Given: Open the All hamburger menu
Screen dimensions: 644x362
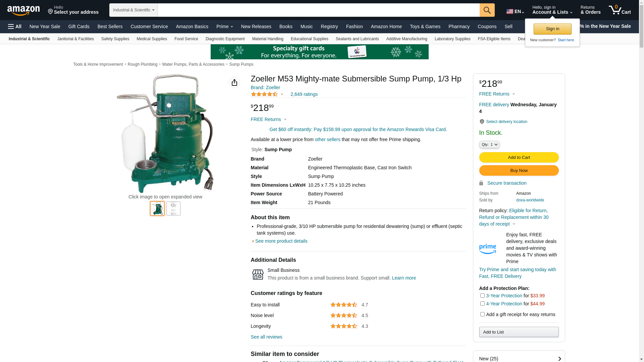Looking at the screenshot, I should coord(15,26).
